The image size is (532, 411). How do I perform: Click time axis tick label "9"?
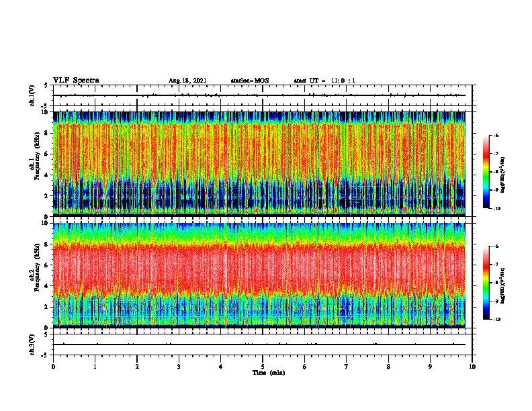430,367
